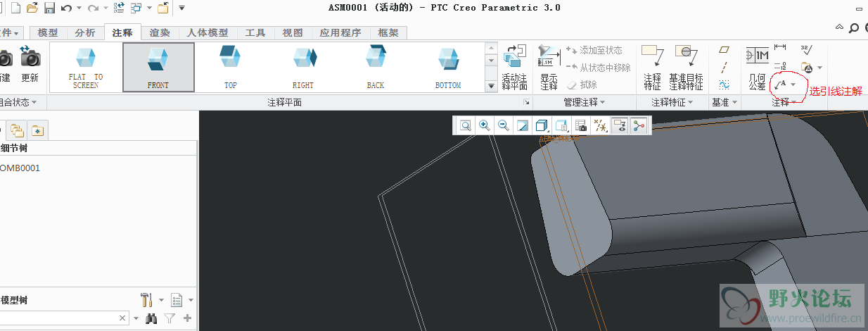Click the Refit view icon in graphics toolbar
Screen dimensions: 868x331
pos(466,125)
